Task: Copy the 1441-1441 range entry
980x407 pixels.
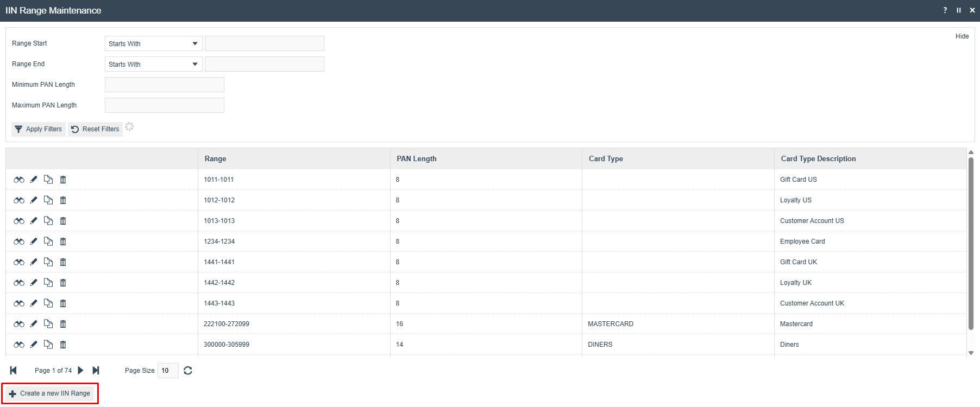Action: point(48,262)
